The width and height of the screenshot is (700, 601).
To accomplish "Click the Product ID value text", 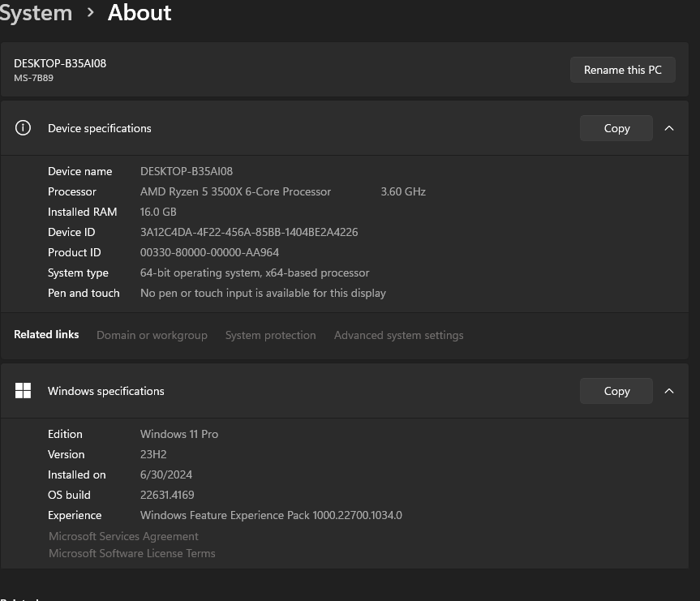I will [x=209, y=252].
